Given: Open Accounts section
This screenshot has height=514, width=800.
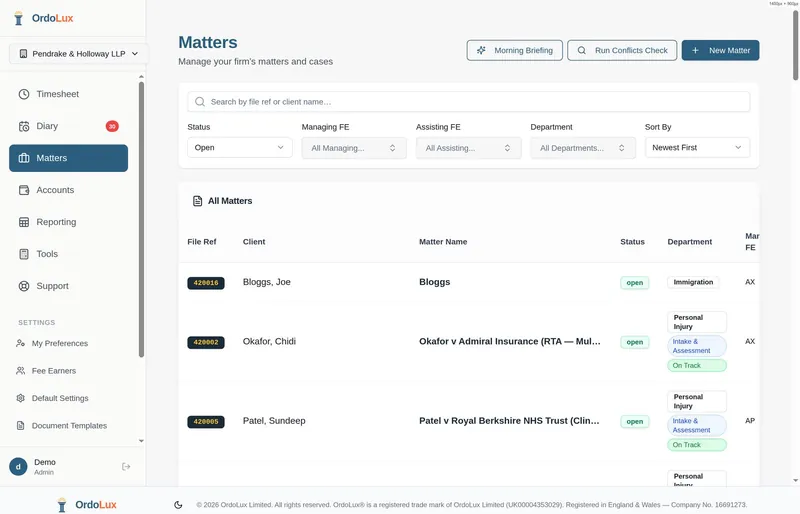Looking at the screenshot, I should tap(68, 190).
